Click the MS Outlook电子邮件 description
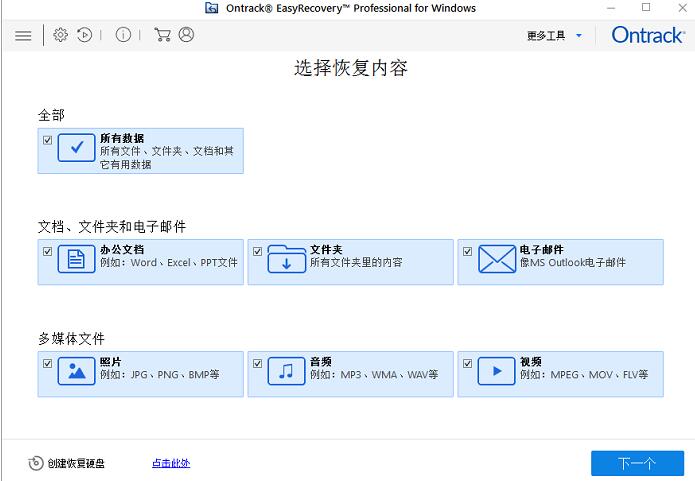The image size is (695, 481). 573,262
